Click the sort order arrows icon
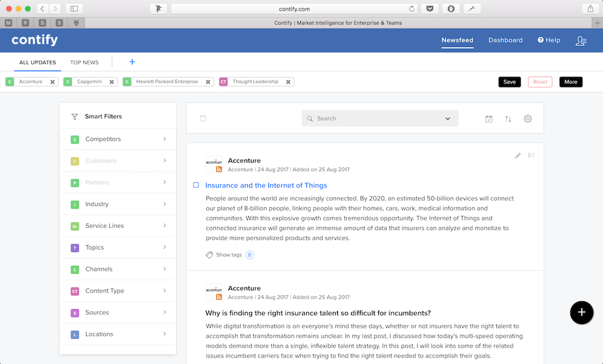The height and width of the screenshot is (364, 603). [508, 119]
